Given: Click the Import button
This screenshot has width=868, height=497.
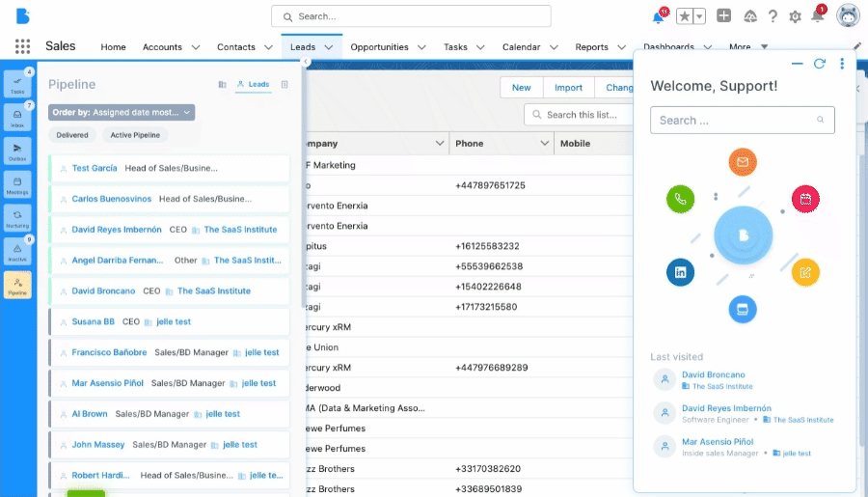Looking at the screenshot, I should point(568,88).
